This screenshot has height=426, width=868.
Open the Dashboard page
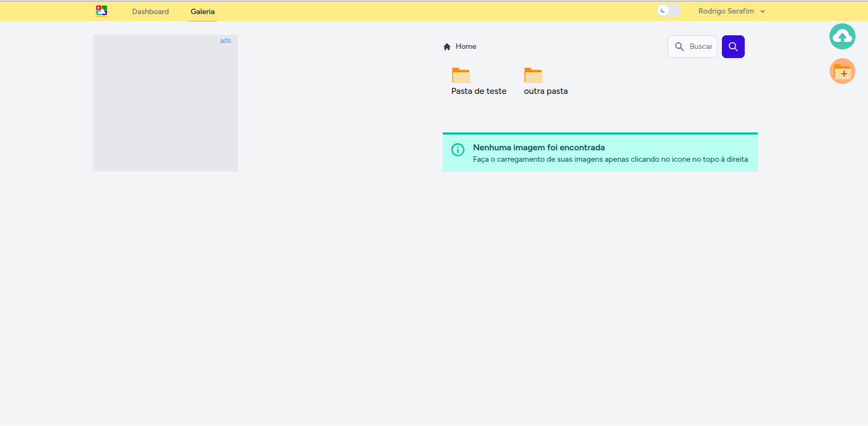[150, 11]
